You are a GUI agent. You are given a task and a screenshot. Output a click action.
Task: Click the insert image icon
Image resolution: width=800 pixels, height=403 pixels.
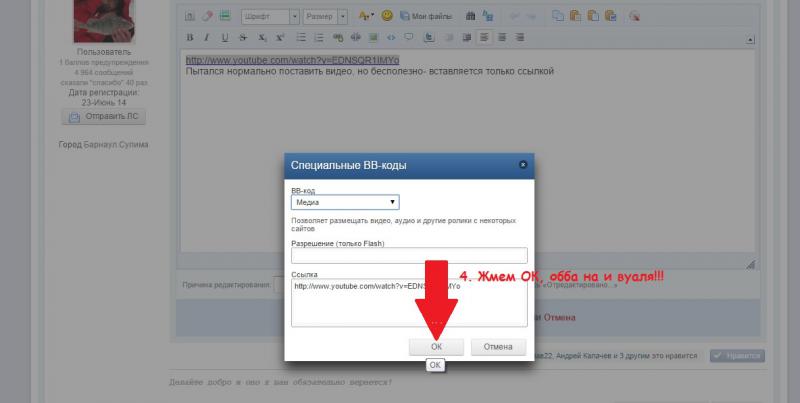pyautogui.click(x=373, y=37)
